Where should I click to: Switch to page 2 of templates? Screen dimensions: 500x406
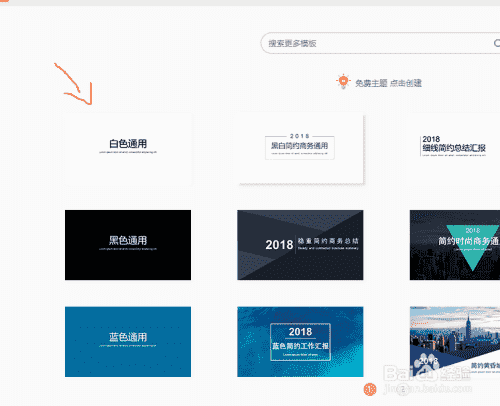click(403, 389)
